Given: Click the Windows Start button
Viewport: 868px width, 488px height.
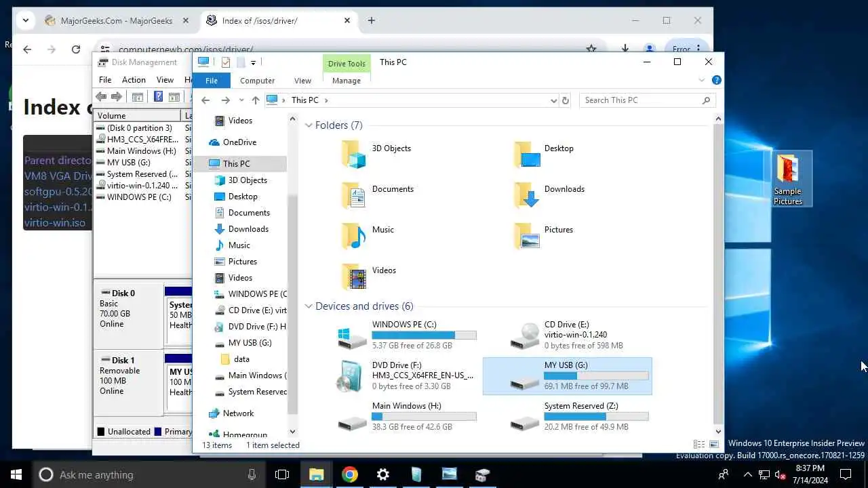Looking at the screenshot, I should click(16, 474).
